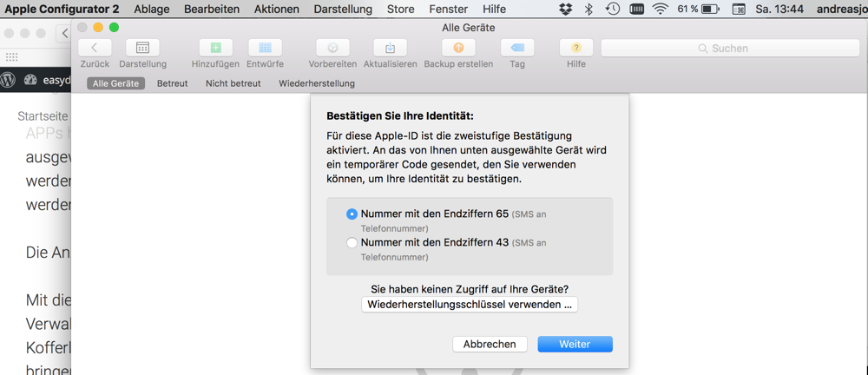
Task: Click the Zurück back arrow toolbar icon
Action: coord(95,48)
